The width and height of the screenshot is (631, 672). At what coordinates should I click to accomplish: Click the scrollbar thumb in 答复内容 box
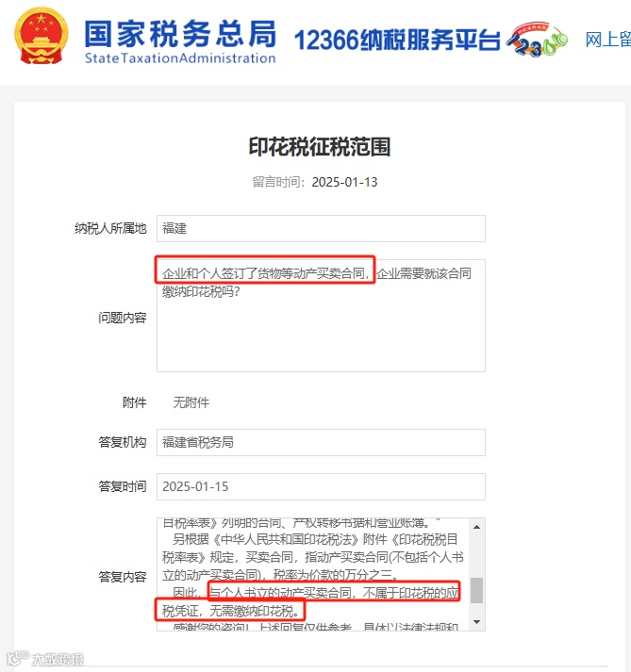(476, 590)
